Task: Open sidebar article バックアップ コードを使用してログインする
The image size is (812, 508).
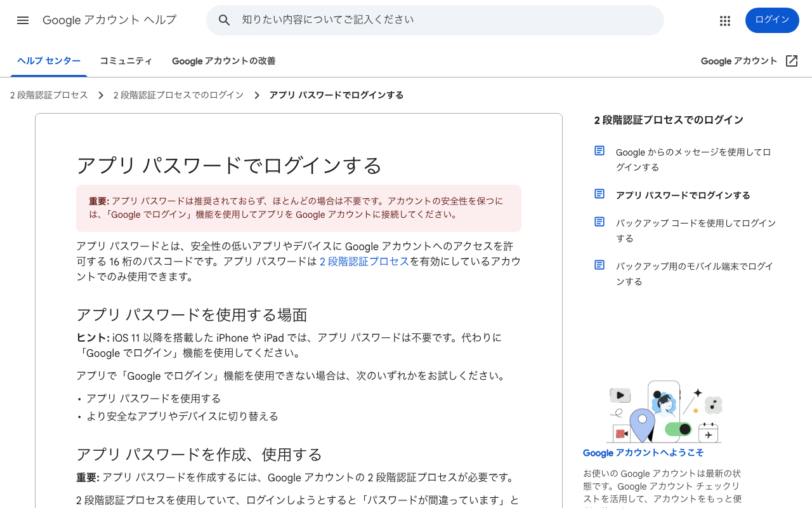Action: click(696, 231)
